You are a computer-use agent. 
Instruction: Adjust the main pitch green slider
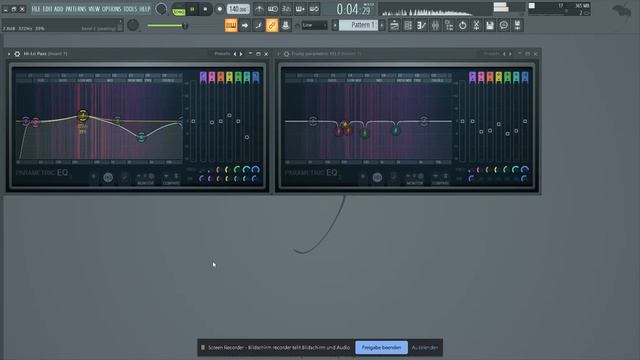pos(167,26)
